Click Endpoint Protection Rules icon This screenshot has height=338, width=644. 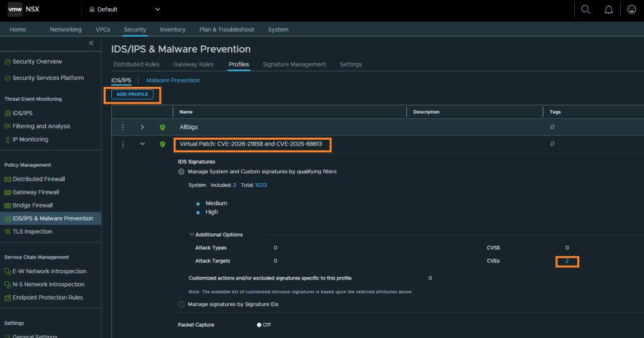8,298
